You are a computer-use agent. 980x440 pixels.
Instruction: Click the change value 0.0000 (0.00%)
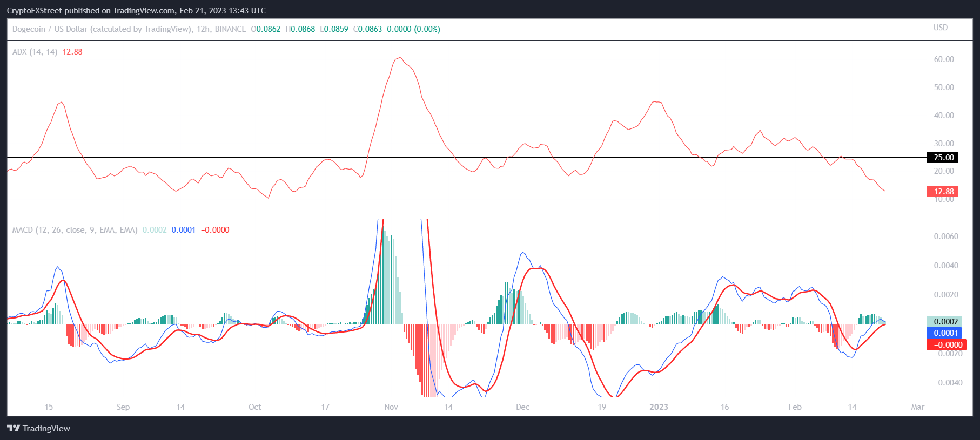413,29
